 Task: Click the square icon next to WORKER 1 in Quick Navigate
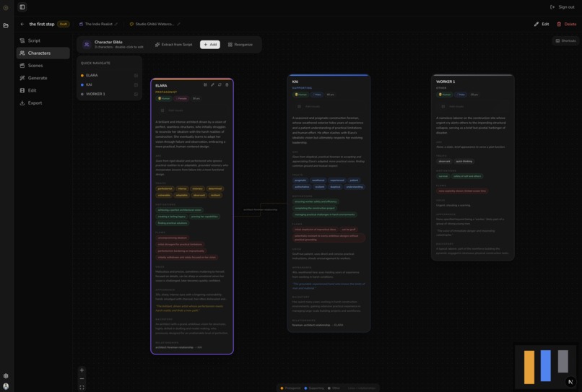(136, 94)
